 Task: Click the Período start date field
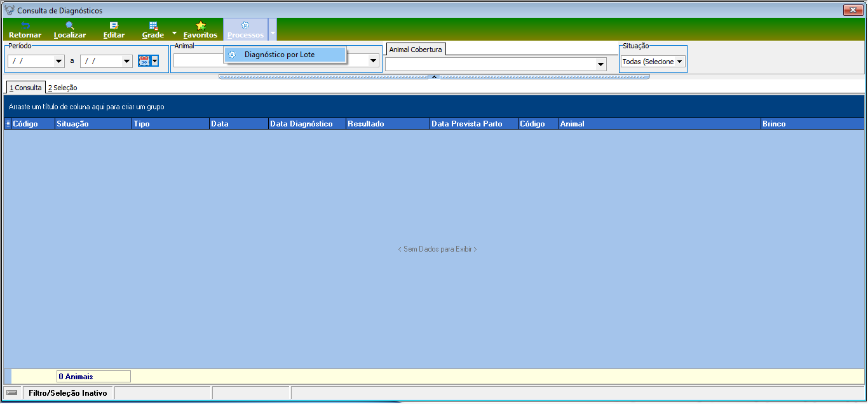pyautogui.click(x=31, y=62)
